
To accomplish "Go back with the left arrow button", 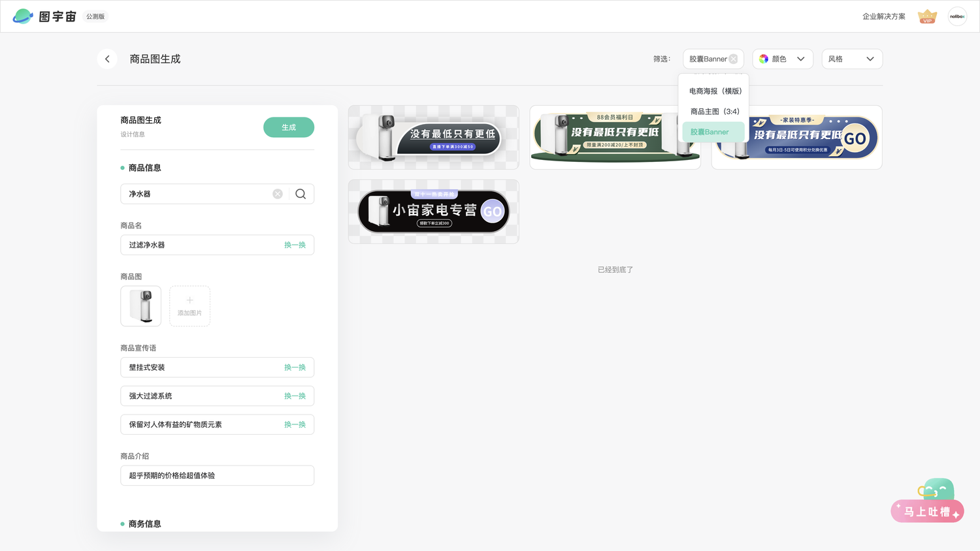I will click(107, 59).
